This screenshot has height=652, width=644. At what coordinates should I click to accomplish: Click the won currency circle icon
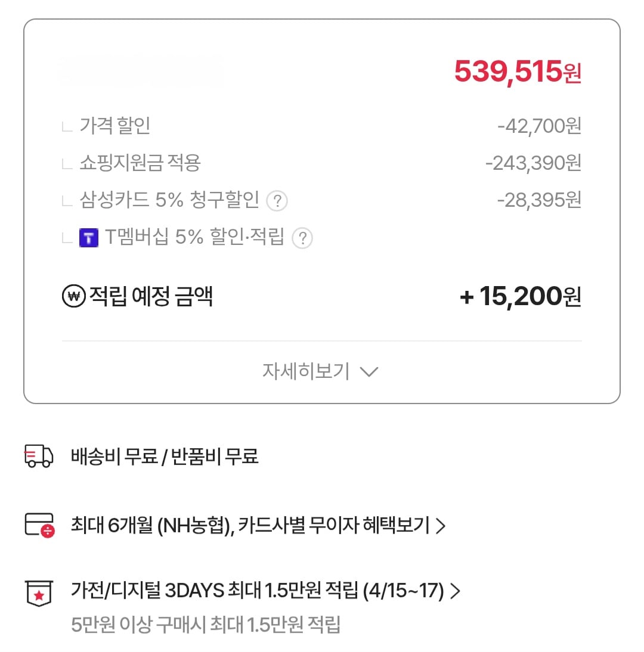tap(72, 296)
